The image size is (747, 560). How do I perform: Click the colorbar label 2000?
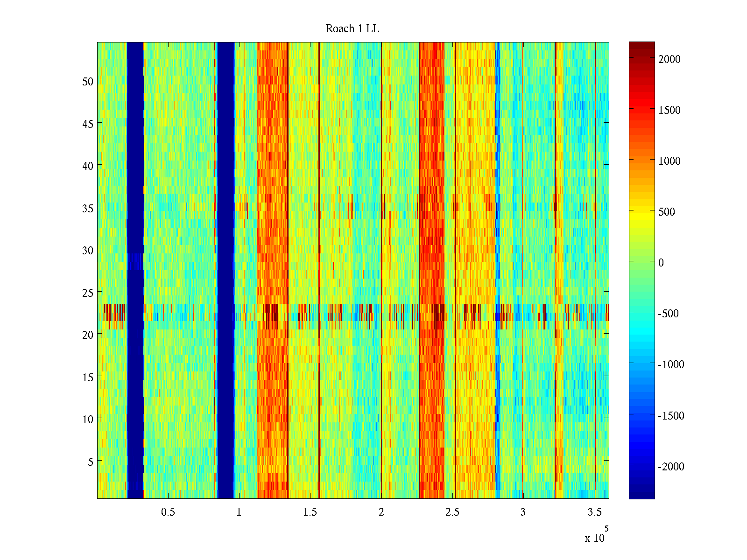click(x=669, y=59)
